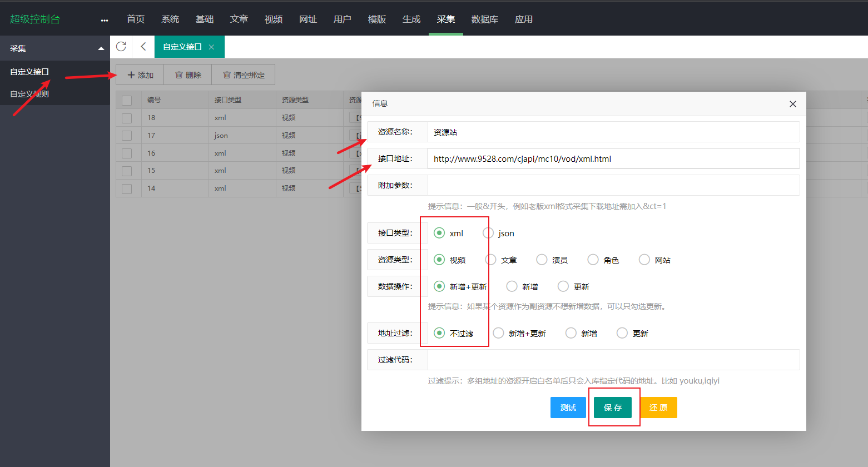This screenshot has height=467, width=868.
Task: Tick the checkbox for row number 18
Action: click(127, 118)
